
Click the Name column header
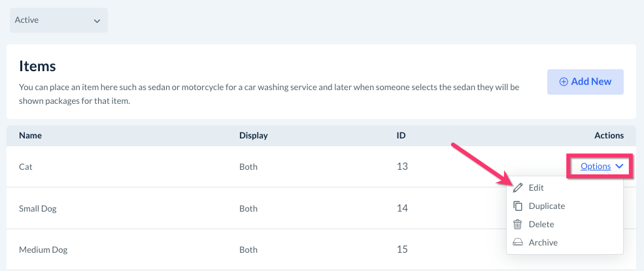pyautogui.click(x=30, y=136)
